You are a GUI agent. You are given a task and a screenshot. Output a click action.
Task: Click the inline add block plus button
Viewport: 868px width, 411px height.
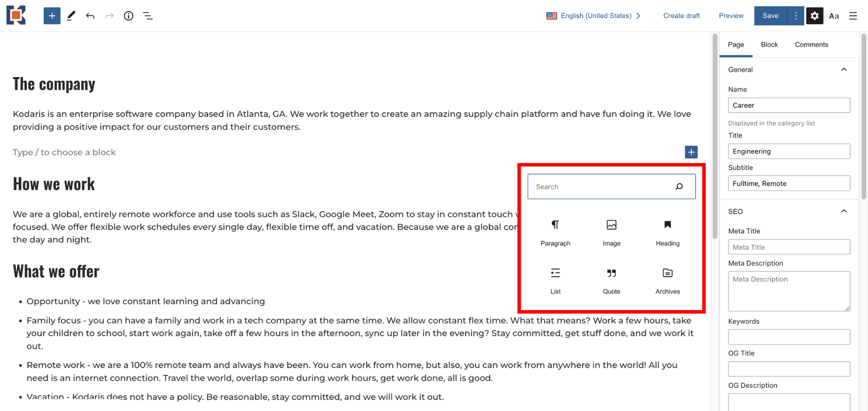[x=691, y=152]
